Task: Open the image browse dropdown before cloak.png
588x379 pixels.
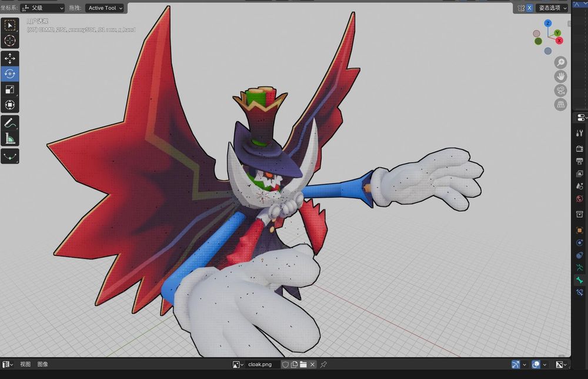Action: tap(238, 364)
